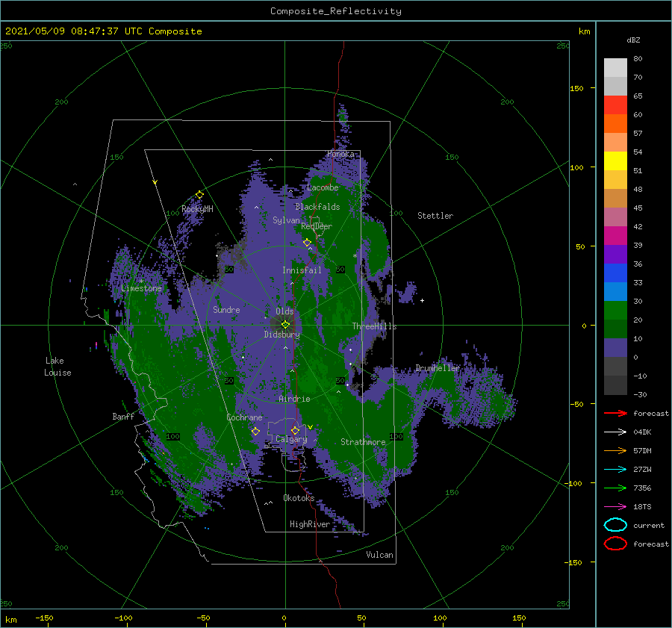Click the Airdrie label
This screenshot has height=628, width=672.
294,399
